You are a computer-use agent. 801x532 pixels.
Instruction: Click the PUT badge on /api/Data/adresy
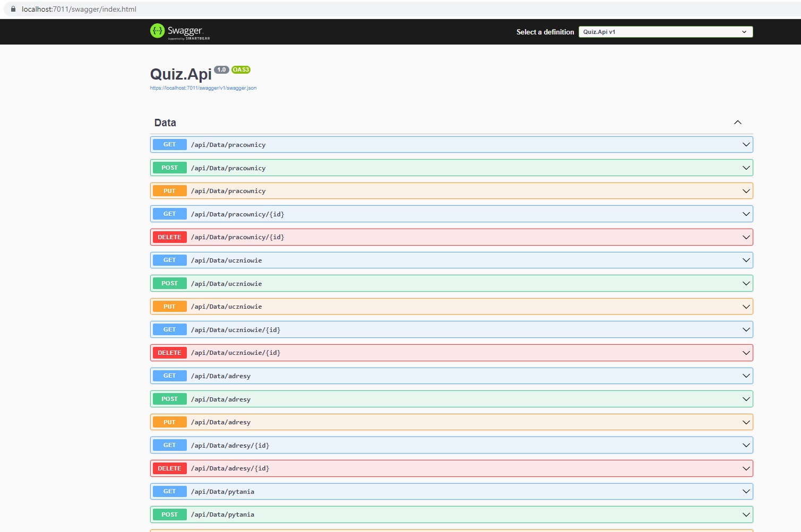tap(169, 422)
